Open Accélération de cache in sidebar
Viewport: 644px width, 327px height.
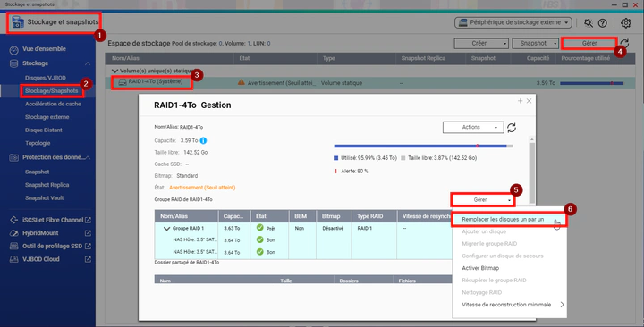[53, 105]
